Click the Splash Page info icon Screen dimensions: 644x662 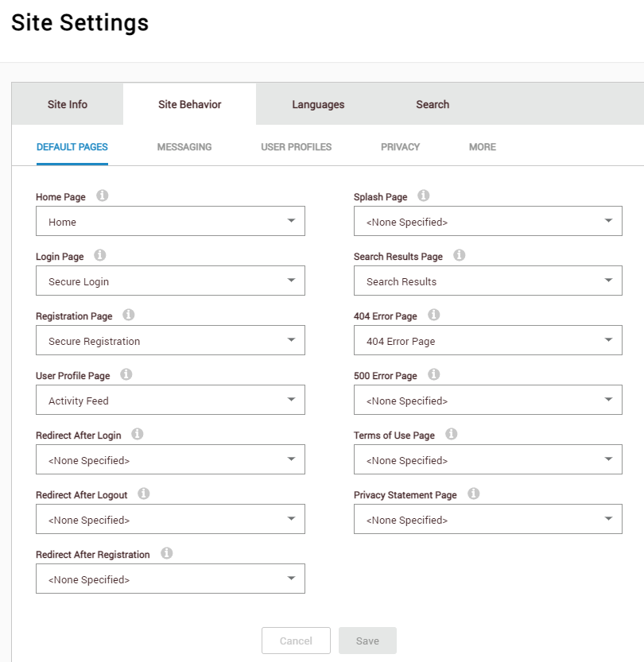(x=424, y=196)
